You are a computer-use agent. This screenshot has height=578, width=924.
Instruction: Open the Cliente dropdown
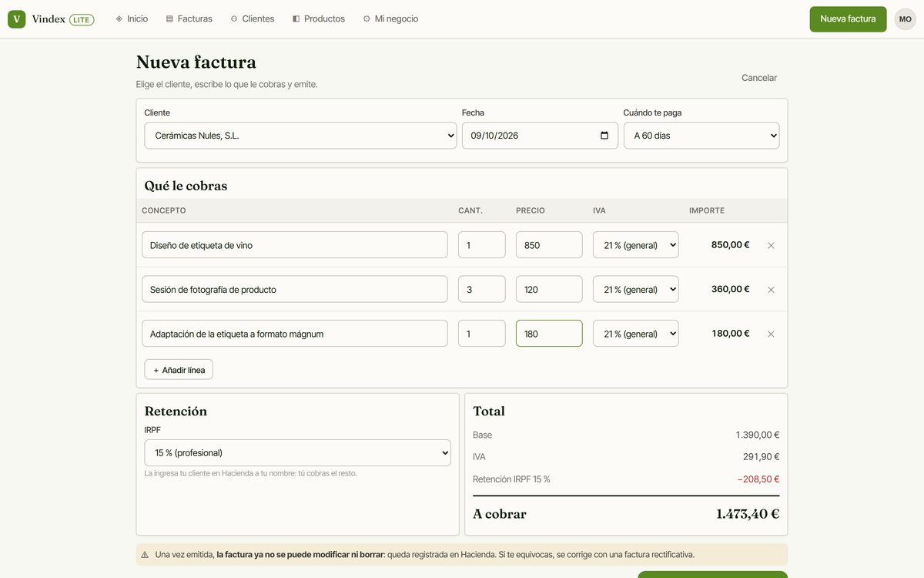point(300,136)
